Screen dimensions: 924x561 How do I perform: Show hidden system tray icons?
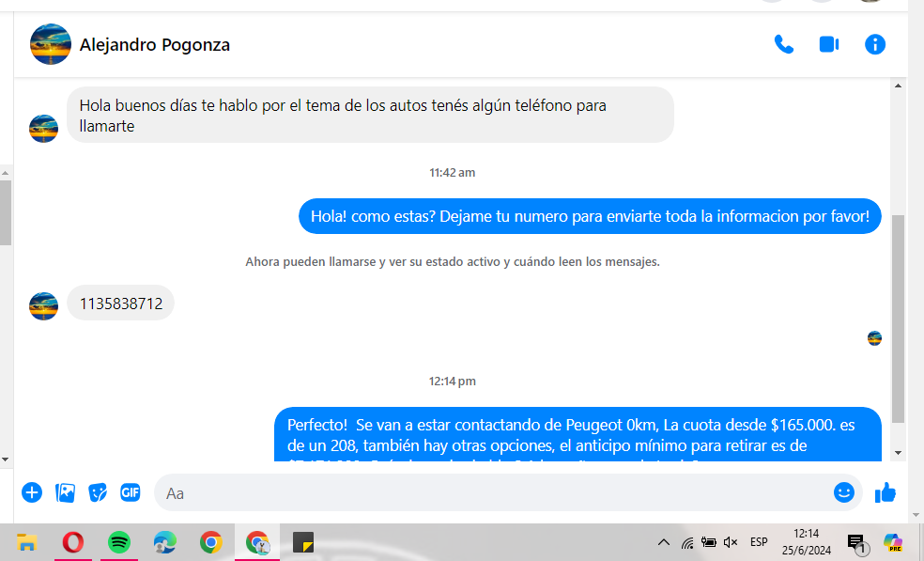tap(663, 542)
